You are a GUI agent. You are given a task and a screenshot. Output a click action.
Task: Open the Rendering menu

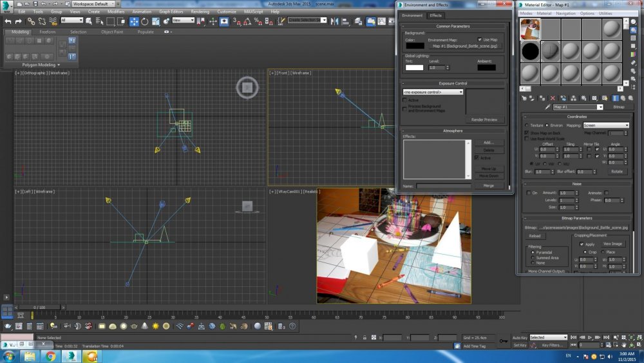(200, 12)
